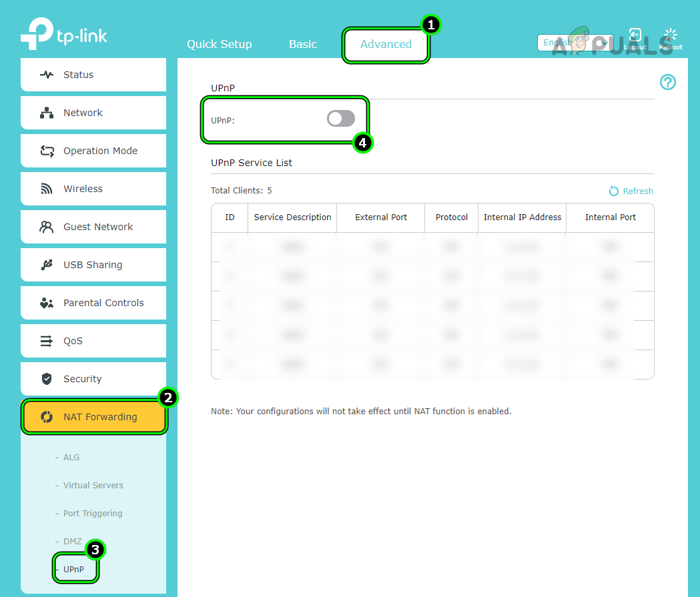The width and height of the screenshot is (700, 597).
Task: Refresh the UPnP Service List
Action: tap(630, 191)
